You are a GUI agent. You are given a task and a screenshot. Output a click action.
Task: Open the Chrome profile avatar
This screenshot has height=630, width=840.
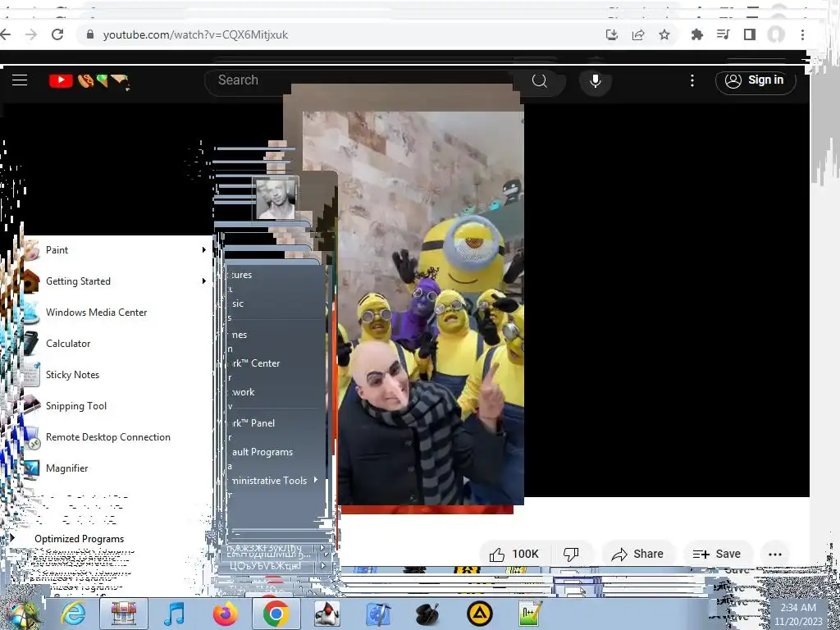click(776, 34)
